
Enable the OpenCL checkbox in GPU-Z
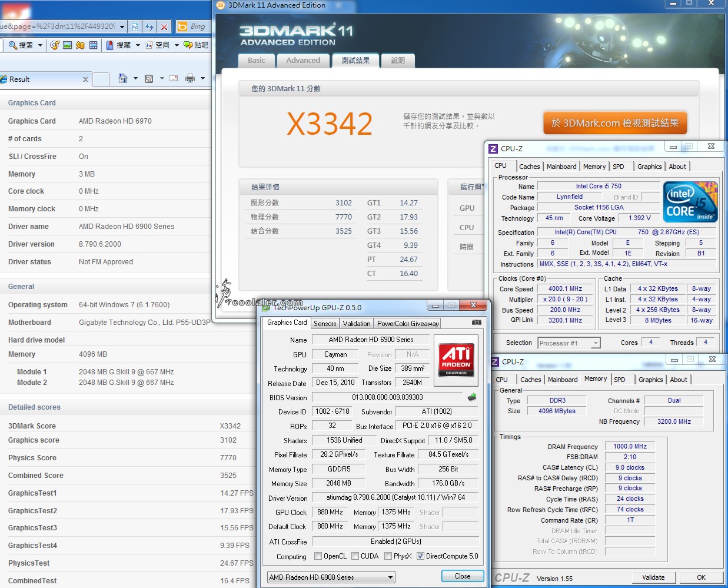pos(318,556)
